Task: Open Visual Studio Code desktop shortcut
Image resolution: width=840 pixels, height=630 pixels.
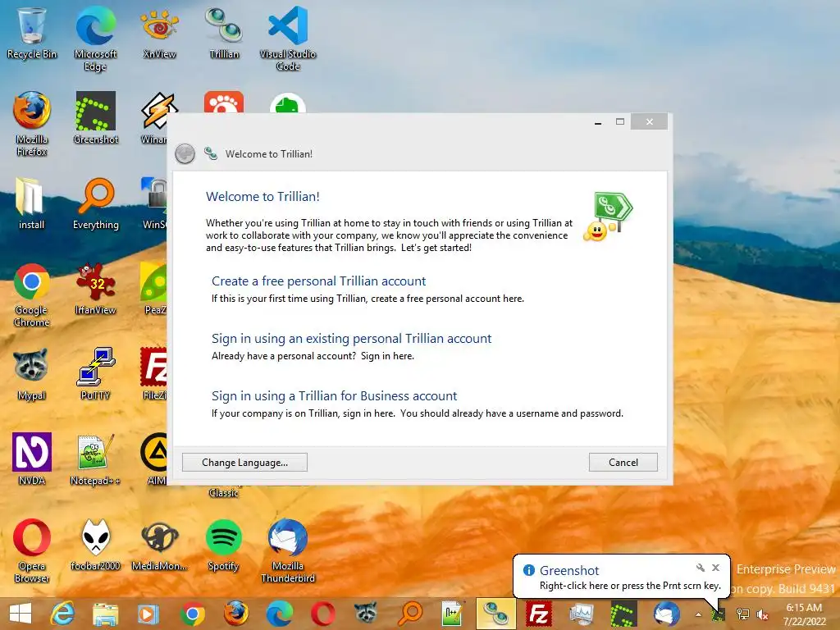Action: click(x=288, y=39)
